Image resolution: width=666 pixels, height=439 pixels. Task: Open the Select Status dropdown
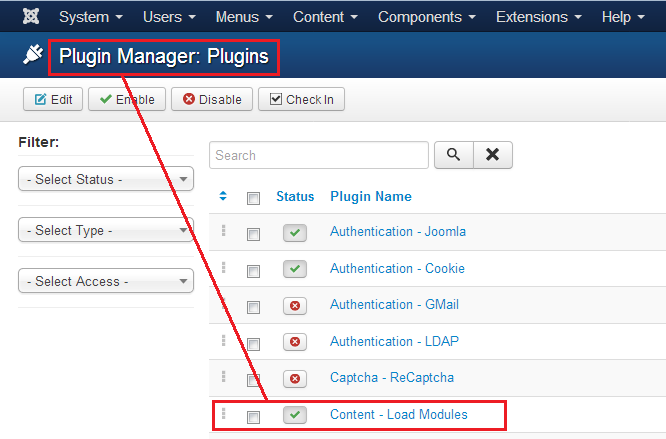tap(106, 180)
